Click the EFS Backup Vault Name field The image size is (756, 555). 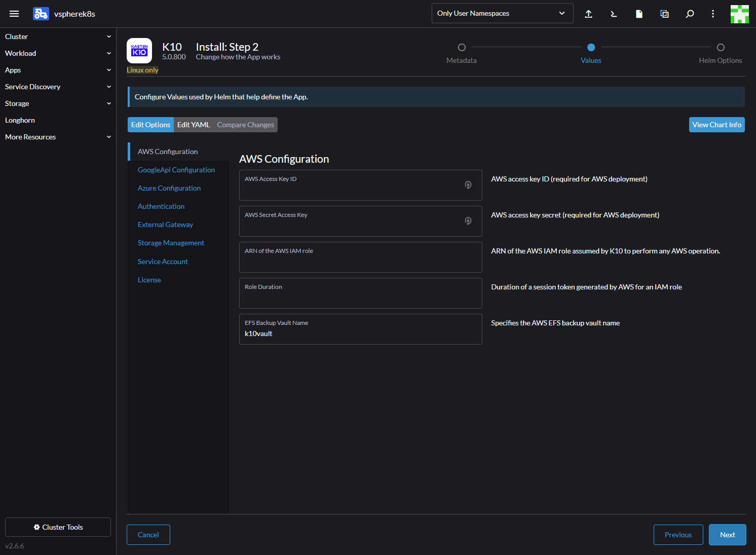[x=360, y=334]
